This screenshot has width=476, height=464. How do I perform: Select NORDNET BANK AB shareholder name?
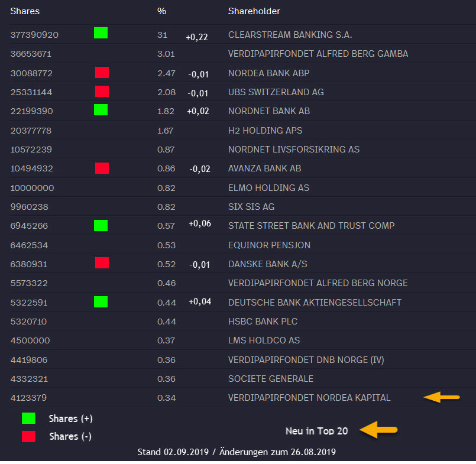(x=269, y=111)
